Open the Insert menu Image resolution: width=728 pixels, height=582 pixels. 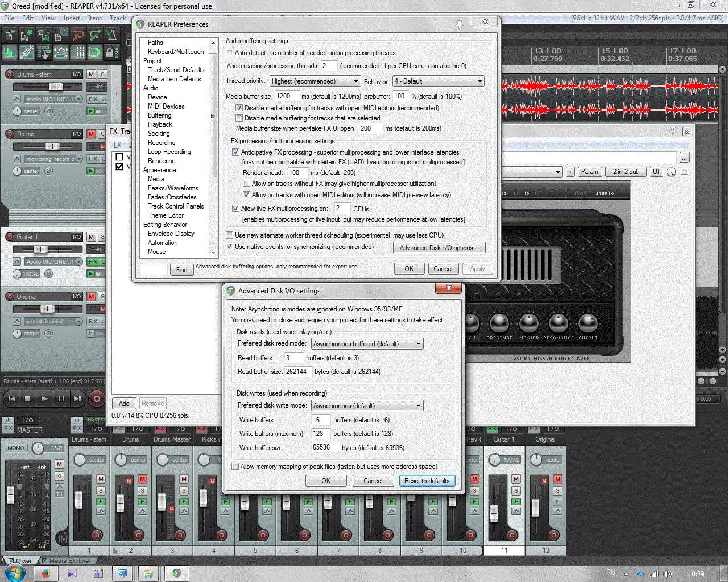72,18
